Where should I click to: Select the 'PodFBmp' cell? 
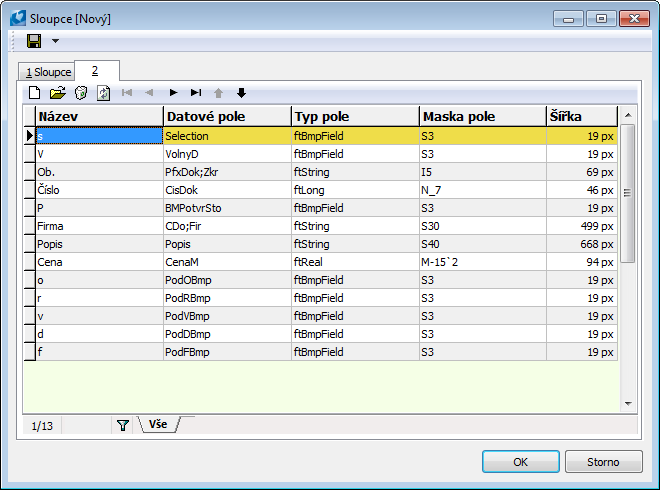tap(227, 352)
